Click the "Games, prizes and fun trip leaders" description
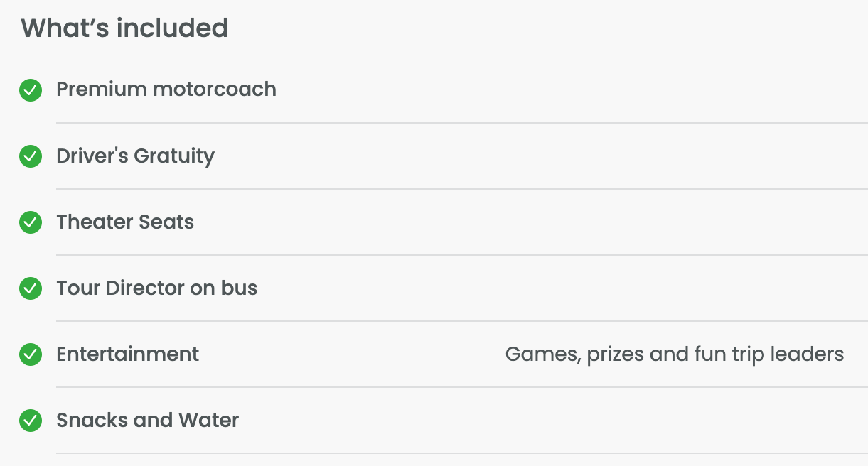Screen dimensions: 868x466 pos(674,354)
